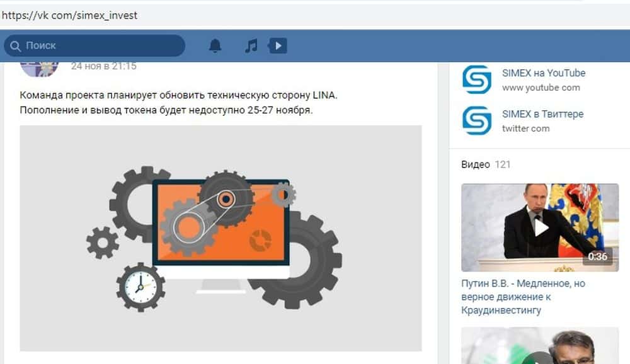Click the search magnifier icon

click(x=15, y=46)
